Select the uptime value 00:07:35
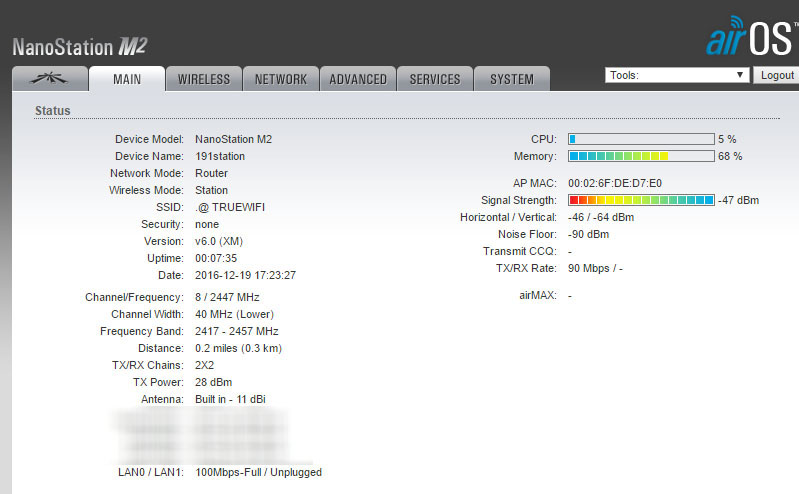 pos(216,258)
